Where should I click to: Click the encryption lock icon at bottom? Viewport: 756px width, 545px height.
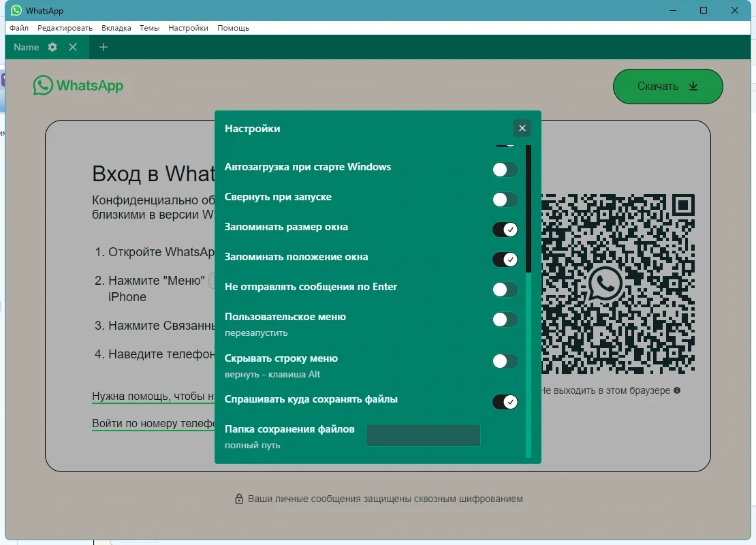238,499
